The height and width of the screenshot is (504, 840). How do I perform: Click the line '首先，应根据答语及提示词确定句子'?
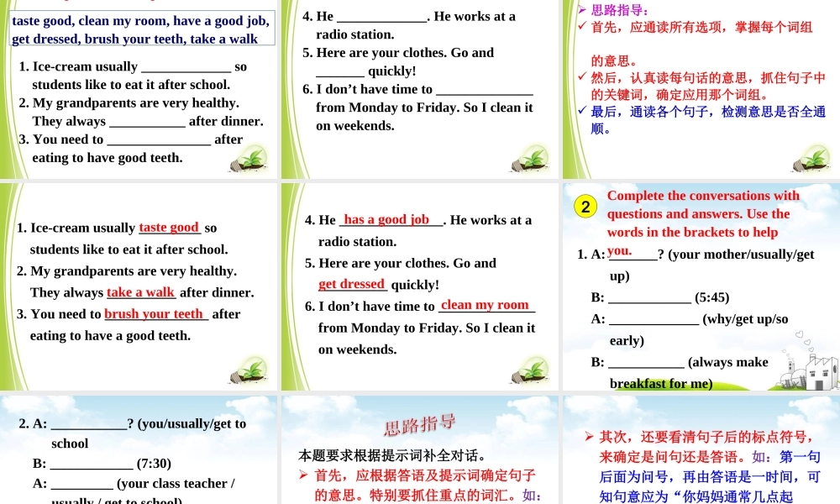tap(425, 475)
